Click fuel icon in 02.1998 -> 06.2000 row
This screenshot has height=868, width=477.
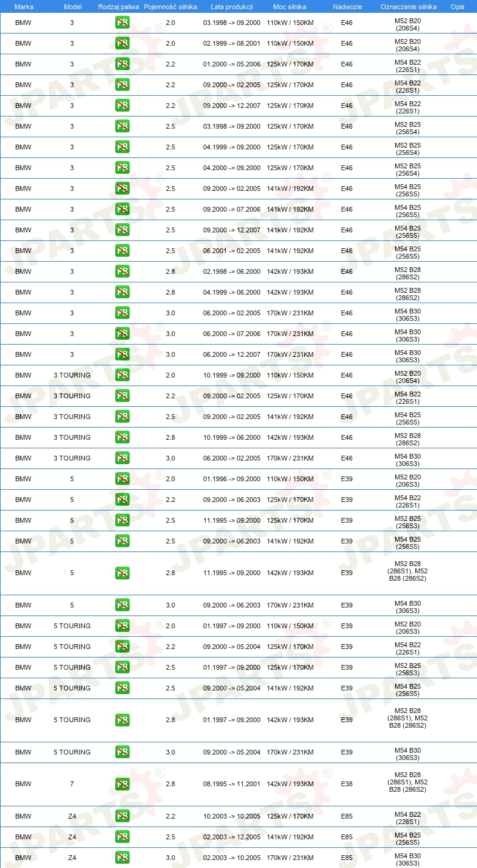pyautogui.click(x=122, y=271)
